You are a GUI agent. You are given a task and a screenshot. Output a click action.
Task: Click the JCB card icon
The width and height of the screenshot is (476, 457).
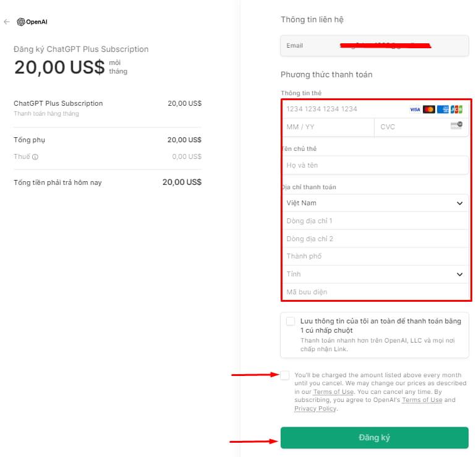pos(456,109)
